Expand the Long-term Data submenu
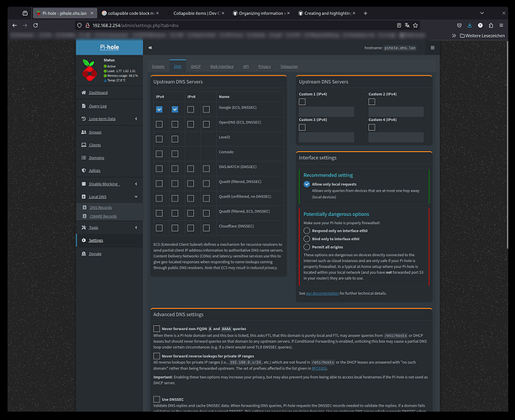515x420 pixels. [102, 119]
